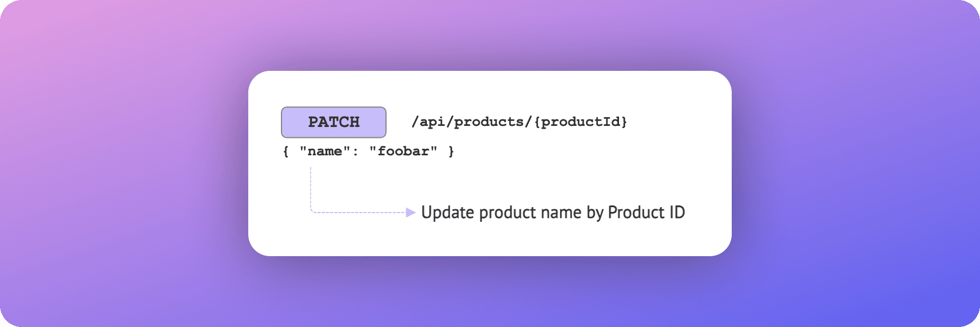Click the opening curly brace of the JSON body
980x327 pixels.
286,152
